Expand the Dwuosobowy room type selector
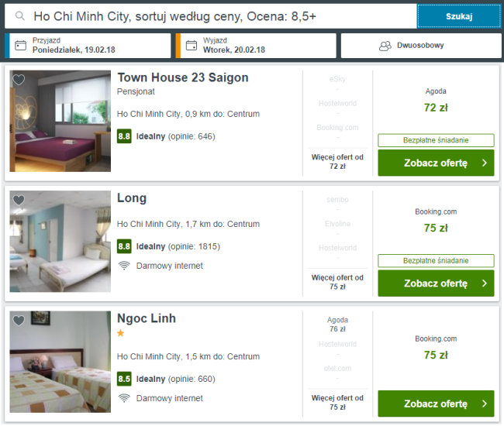This screenshot has height=426, width=504. (419, 45)
